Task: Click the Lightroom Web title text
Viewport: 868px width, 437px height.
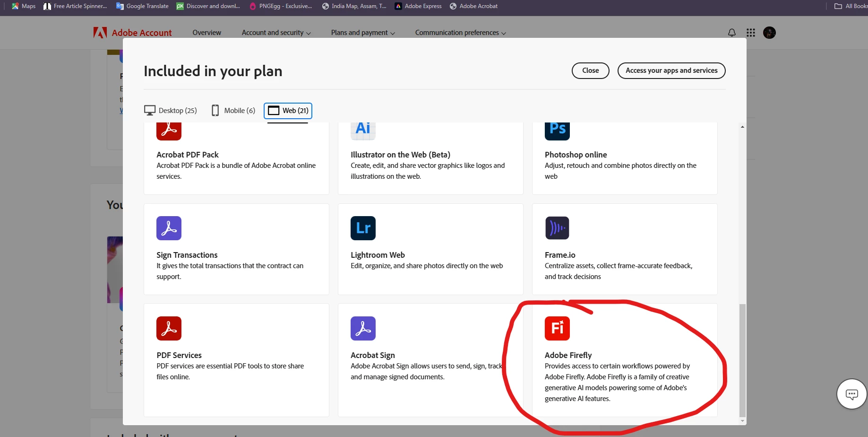Action: (x=378, y=255)
